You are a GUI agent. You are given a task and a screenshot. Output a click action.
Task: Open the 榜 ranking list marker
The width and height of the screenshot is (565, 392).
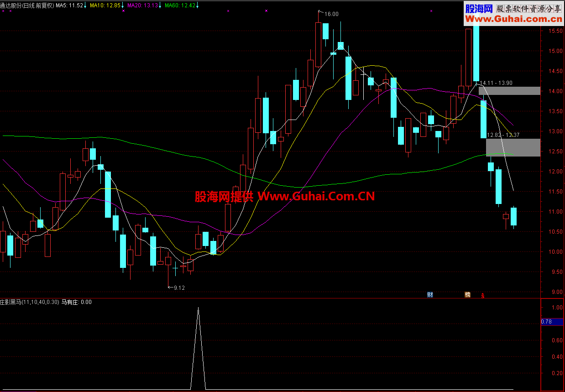[x=467, y=294]
